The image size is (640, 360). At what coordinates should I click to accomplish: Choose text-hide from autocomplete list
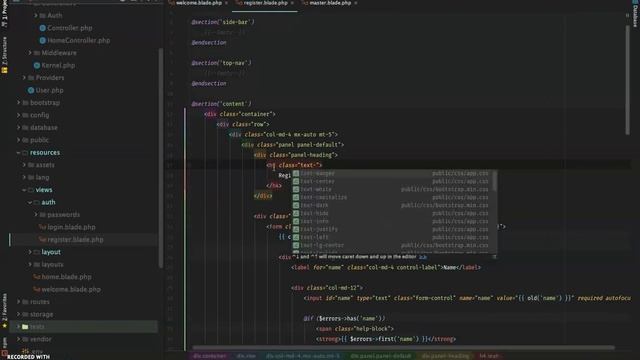394,213
